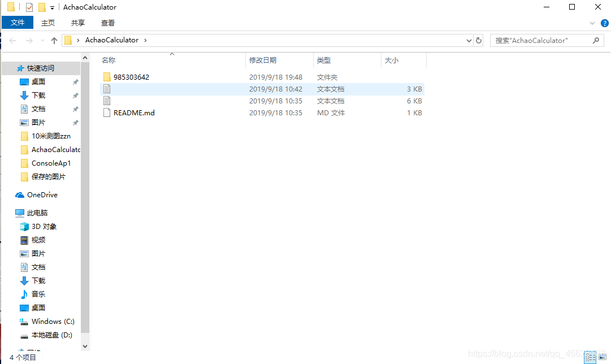Click OneDrive in the navigation pane

[42, 195]
